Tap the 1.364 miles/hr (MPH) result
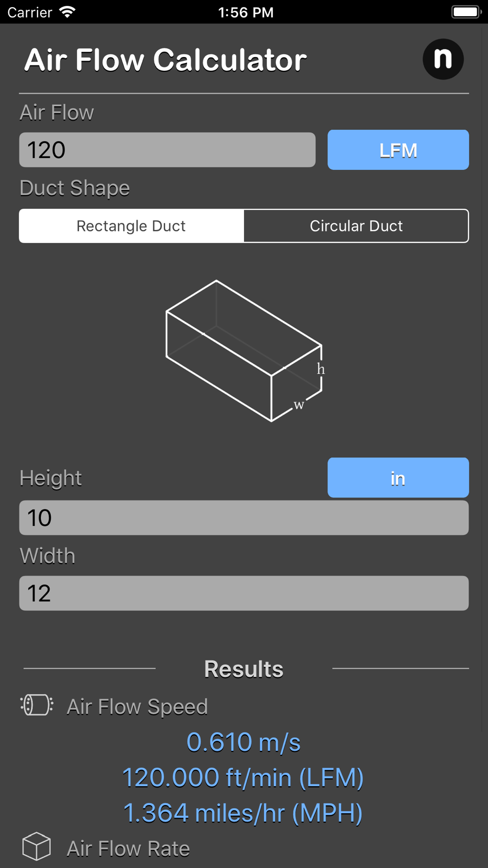This screenshot has width=488, height=868. 243,813
